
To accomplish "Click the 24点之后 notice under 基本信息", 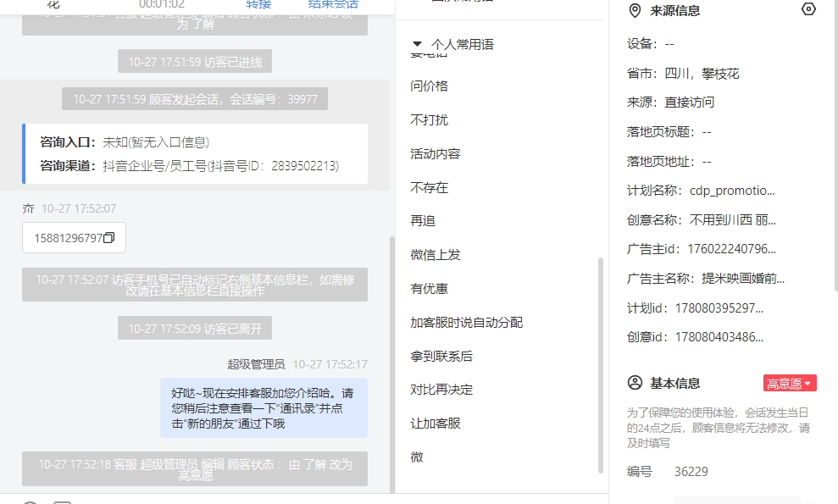I will coord(719,428).
